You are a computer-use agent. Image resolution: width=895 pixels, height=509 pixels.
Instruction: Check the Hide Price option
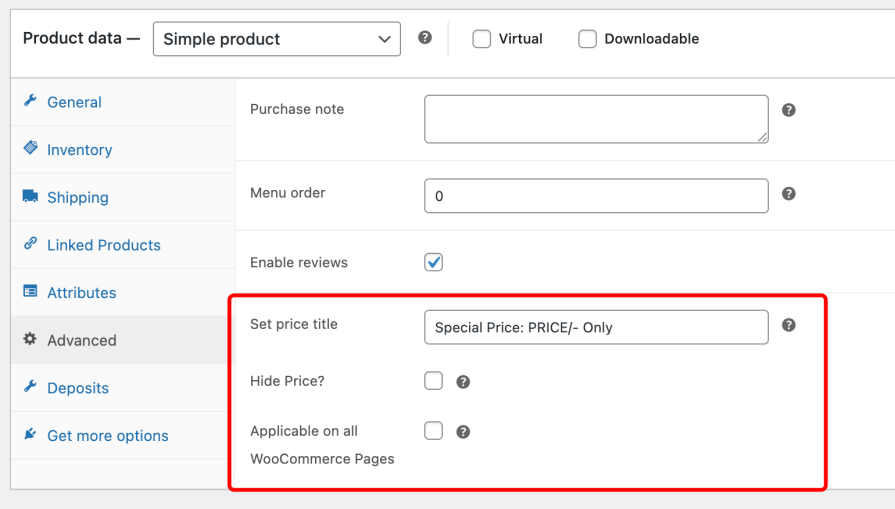433,381
